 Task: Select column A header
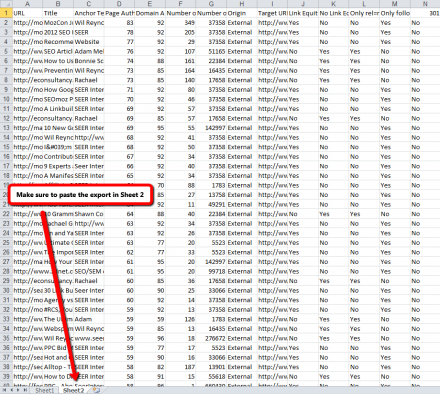[x=27, y=4]
